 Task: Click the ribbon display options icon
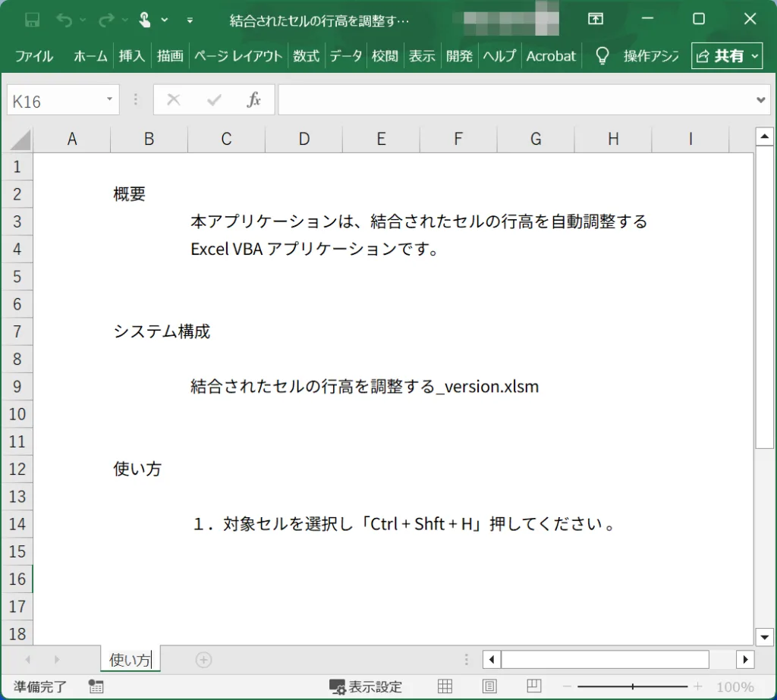coord(596,20)
